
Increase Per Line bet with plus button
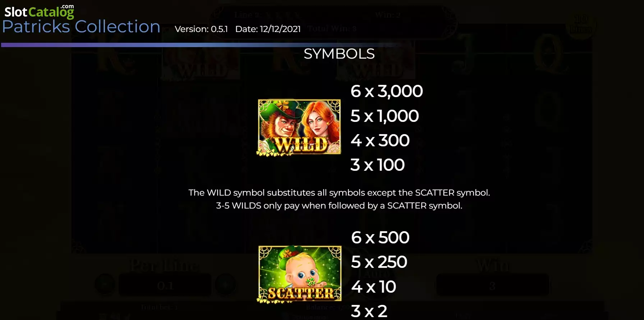click(x=226, y=284)
